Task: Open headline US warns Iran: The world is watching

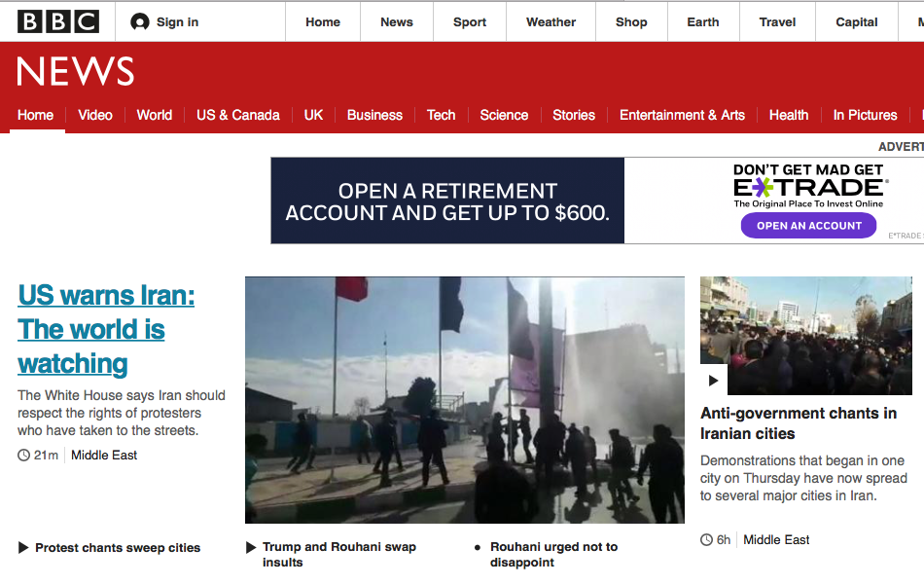Action: (106, 329)
